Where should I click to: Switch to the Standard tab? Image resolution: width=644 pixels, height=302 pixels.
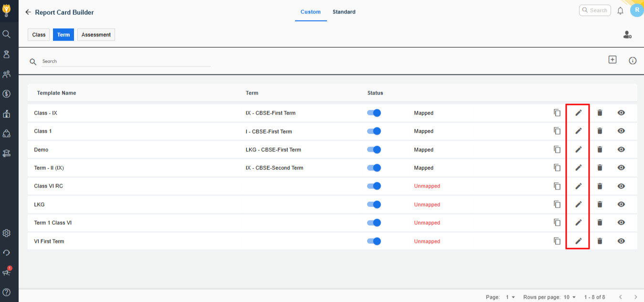coord(344,12)
